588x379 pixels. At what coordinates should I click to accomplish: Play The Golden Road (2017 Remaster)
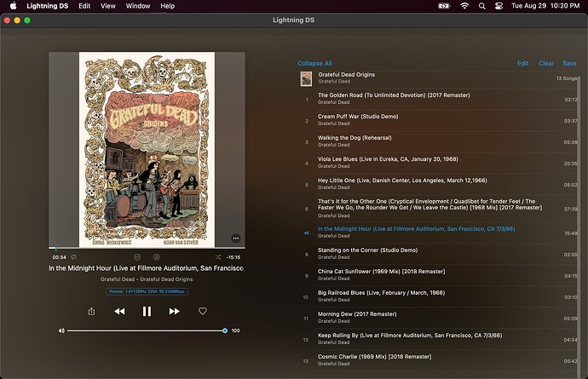[439, 99]
